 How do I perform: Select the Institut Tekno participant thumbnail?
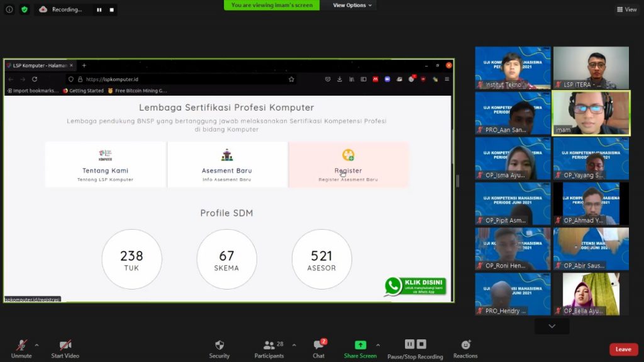(x=513, y=68)
